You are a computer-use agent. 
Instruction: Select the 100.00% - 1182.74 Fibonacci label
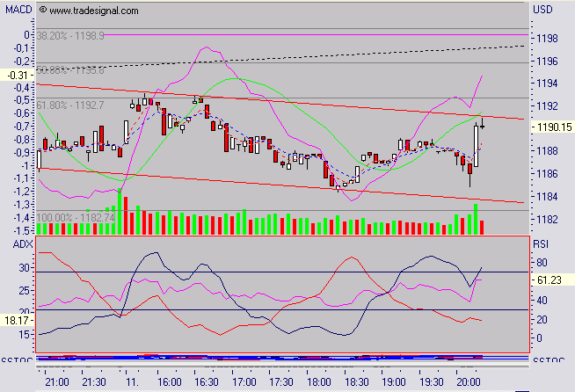pos(76,217)
